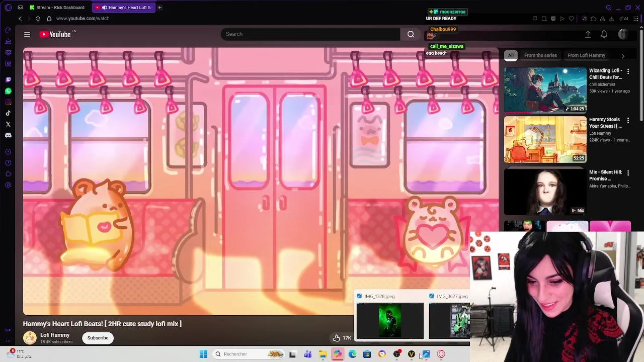This screenshot has height=362, width=644.
Task: Click the address bar www.youtube.com/watch
Action: [83, 19]
